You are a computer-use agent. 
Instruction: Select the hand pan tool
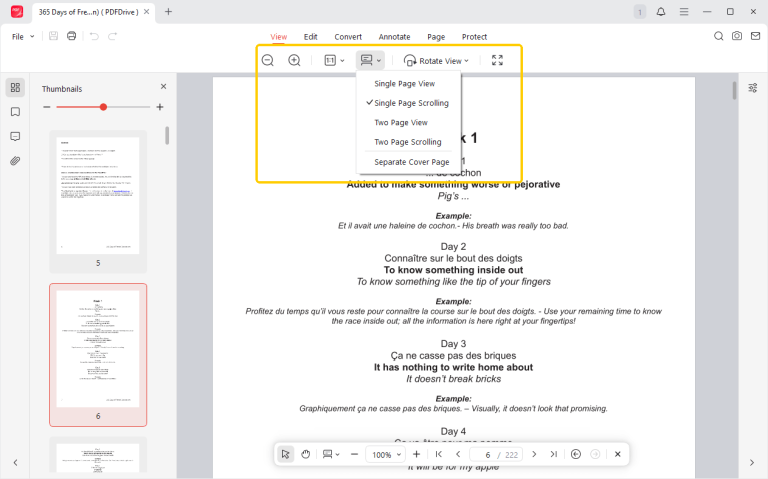pos(306,454)
